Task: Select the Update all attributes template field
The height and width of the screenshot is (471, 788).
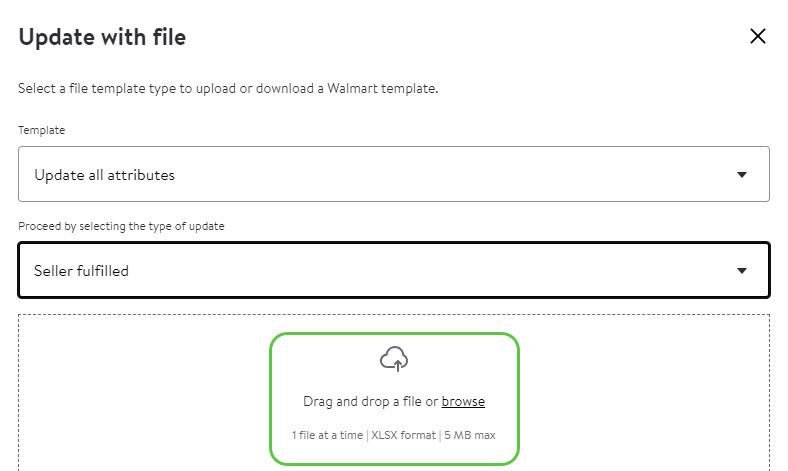Action: 394,174
